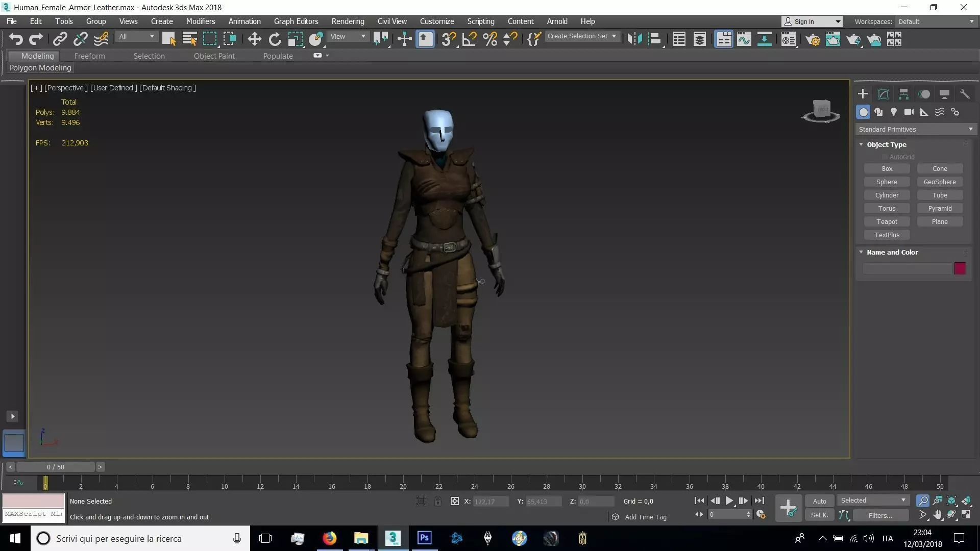Activate the Select and Link tool
The image size is (980, 551).
(60, 39)
